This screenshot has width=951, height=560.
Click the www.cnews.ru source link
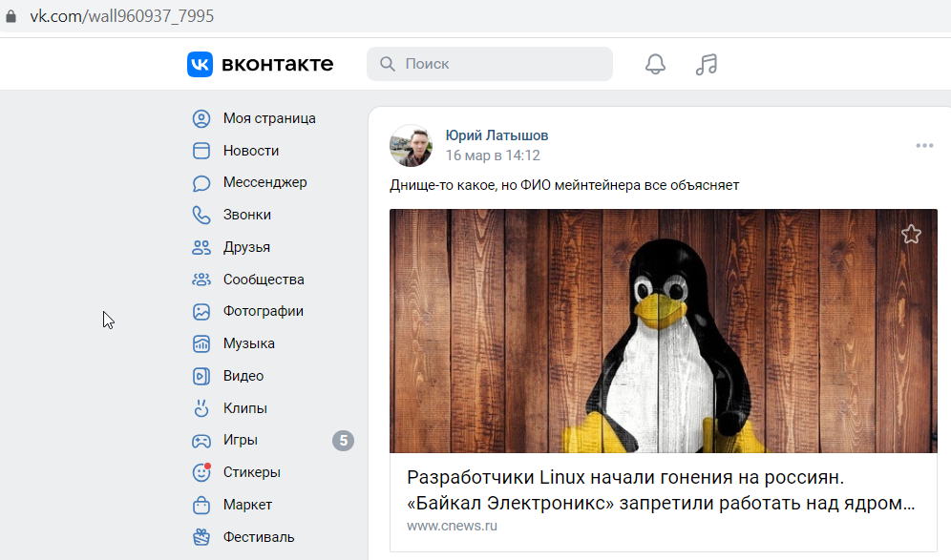[x=452, y=526]
